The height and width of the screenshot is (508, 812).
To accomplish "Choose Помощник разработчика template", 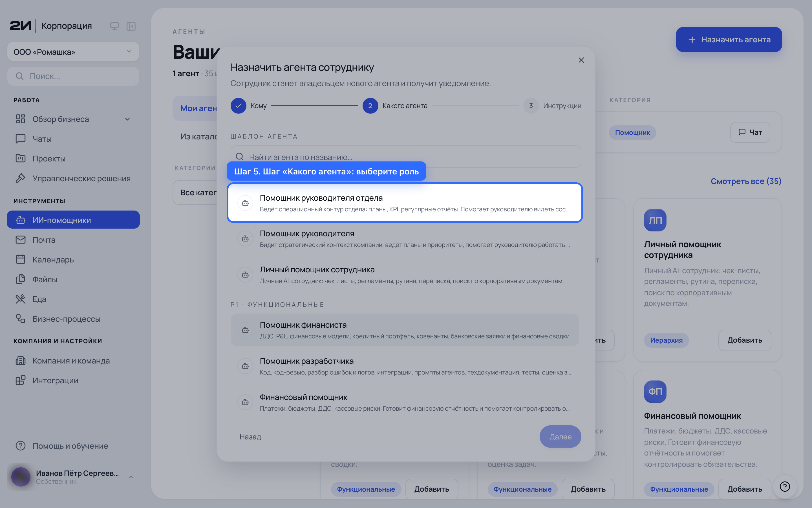I will [405, 366].
